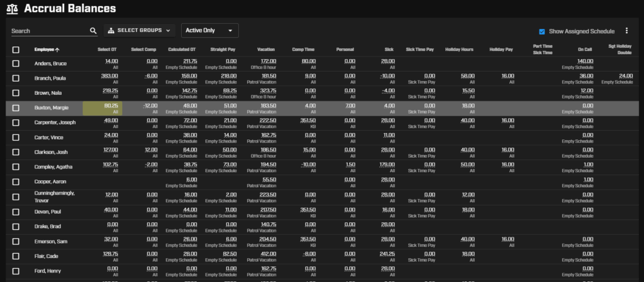The height and width of the screenshot is (282, 644).
Task: Open the Active Only filter dropdown
Action: pyautogui.click(x=210, y=31)
